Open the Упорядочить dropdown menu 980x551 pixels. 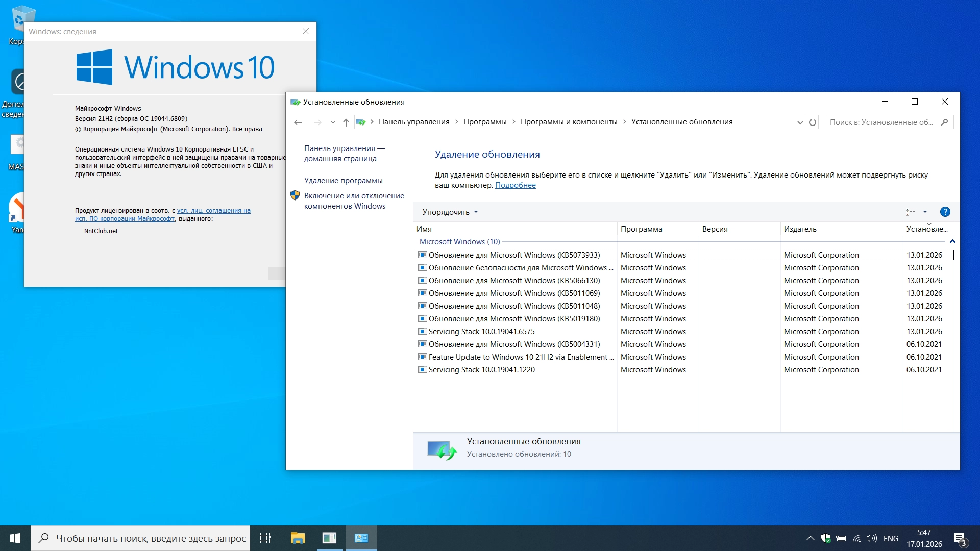click(450, 212)
